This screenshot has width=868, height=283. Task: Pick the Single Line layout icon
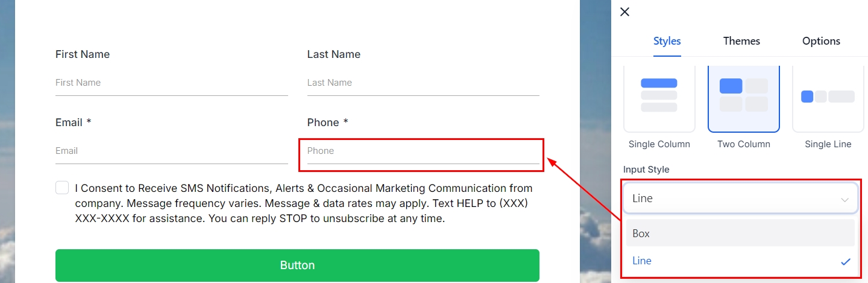828,97
